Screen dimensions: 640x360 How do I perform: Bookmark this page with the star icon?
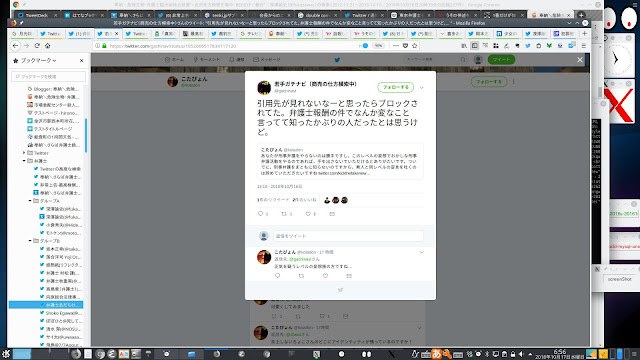415,46
